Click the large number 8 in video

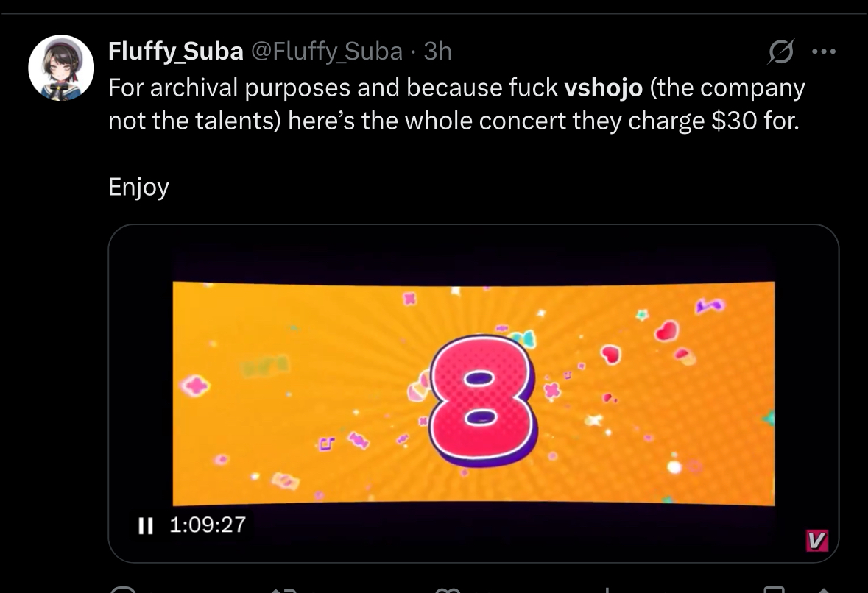tap(480, 401)
